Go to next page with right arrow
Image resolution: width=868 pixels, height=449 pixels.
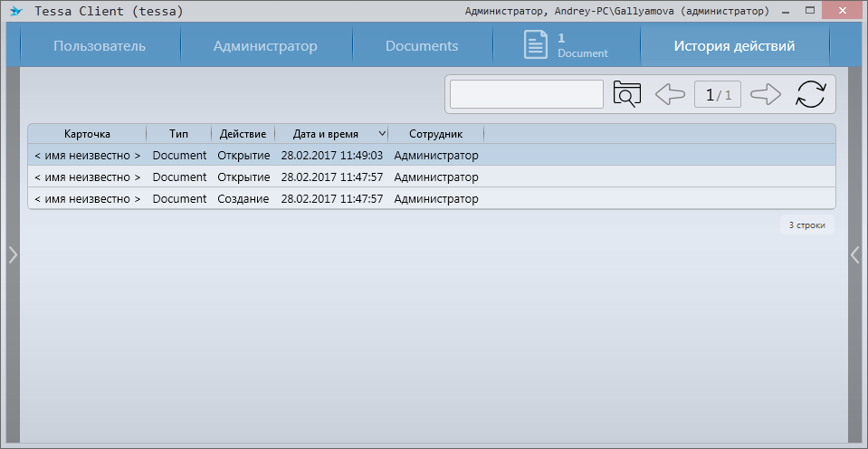coord(766,94)
